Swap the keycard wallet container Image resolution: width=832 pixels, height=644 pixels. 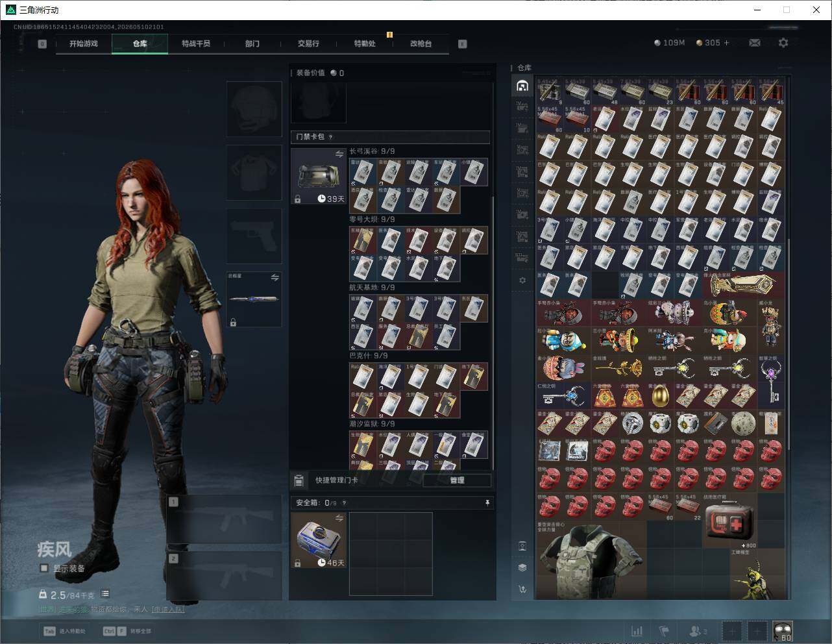coord(339,154)
